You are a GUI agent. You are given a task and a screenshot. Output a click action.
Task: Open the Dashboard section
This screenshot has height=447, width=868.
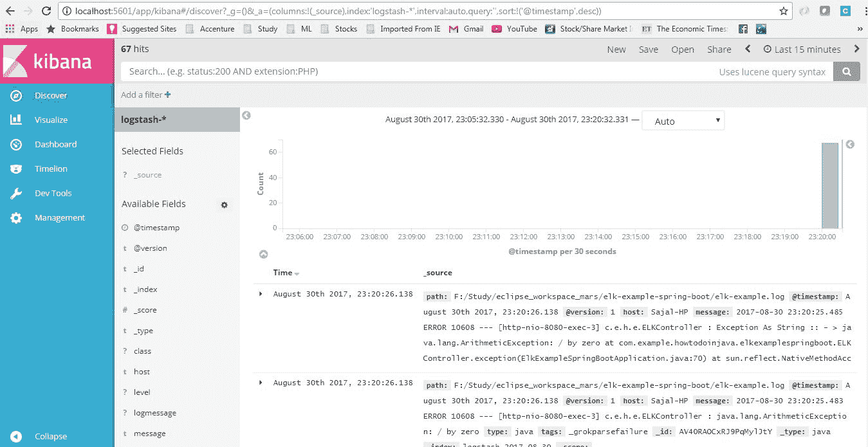[x=57, y=144]
